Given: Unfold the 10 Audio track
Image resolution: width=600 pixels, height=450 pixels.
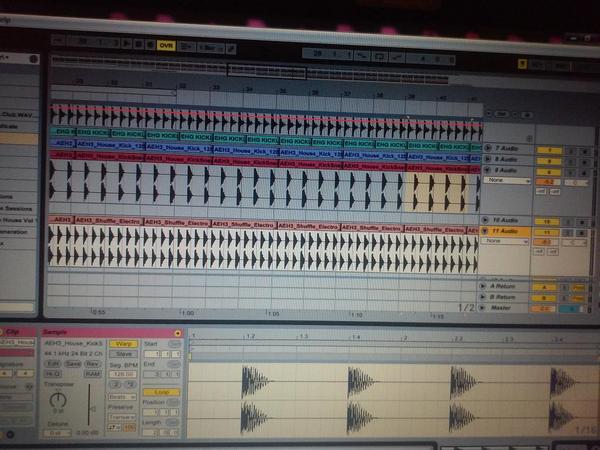Looking at the screenshot, I should tap(485, 220).
